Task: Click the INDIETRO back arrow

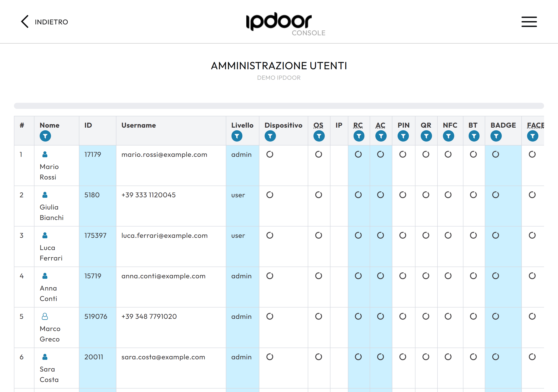Action: coord(25,22)
